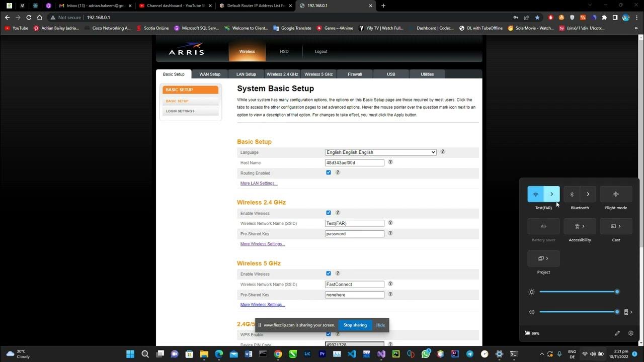Click the help icon for 2.4 GHz SSID
This screenshot has height=362, width=644.
coord(390,223)
